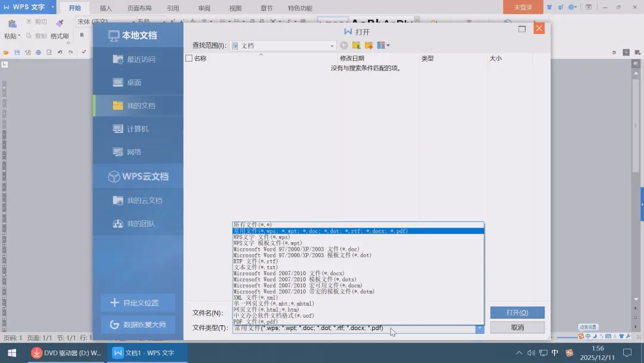644x363 pixels.
Task: Select 文本文件(*.txt) file type
Action: [x=358, y=267]
